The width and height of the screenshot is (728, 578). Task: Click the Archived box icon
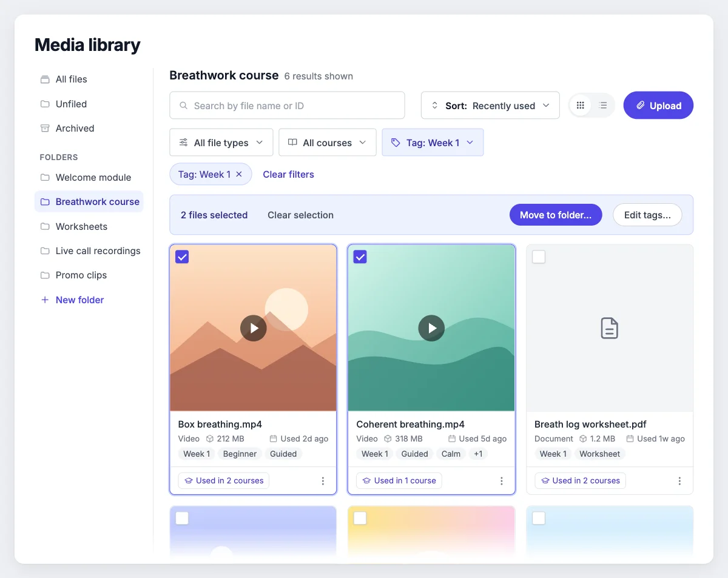45,128
